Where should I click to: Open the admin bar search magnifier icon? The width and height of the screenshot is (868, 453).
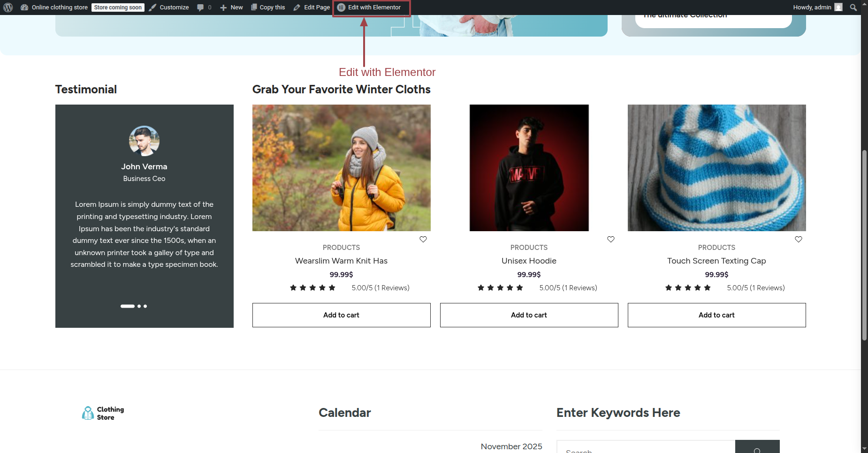(x=853, y=8)
